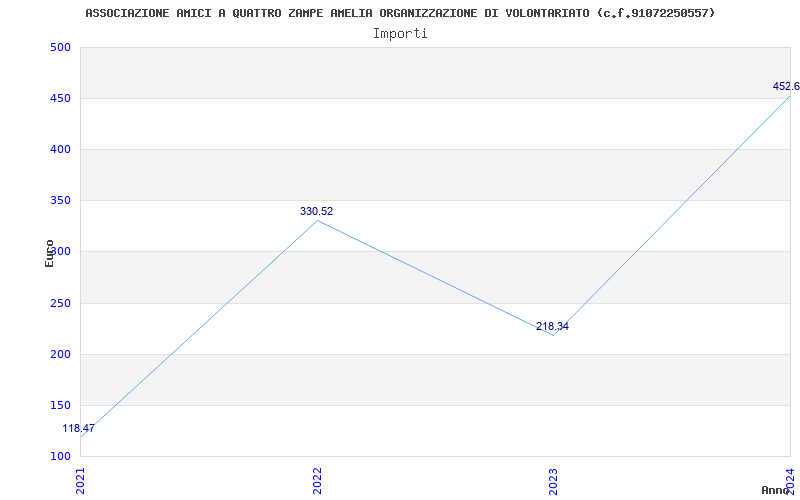Click the 400 y-axis label

point(60,150)
